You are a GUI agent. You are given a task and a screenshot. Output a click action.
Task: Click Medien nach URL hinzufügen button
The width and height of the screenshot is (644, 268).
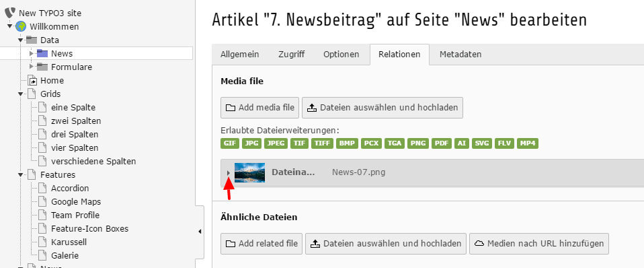click(539, 244)
